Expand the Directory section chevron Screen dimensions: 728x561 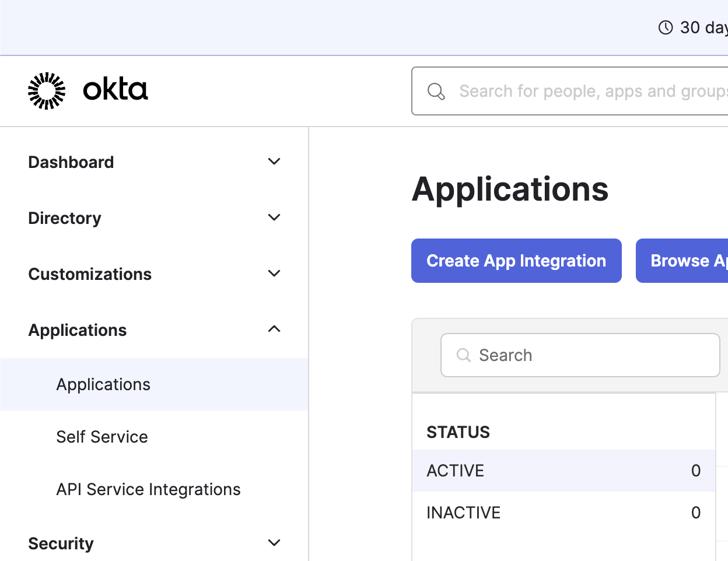(274, 218)
